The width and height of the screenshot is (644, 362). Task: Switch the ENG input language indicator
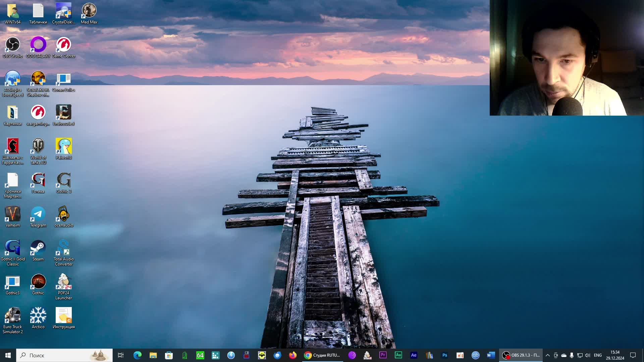597,355
